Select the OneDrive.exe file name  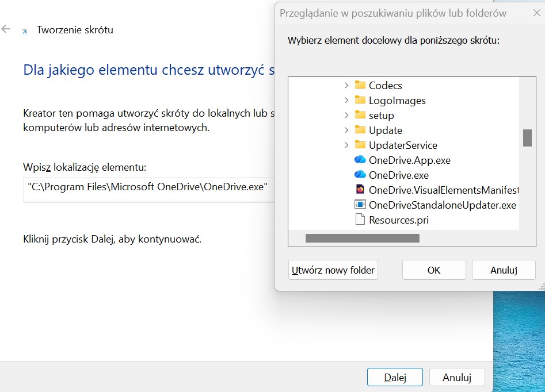(x=399, y=175)
